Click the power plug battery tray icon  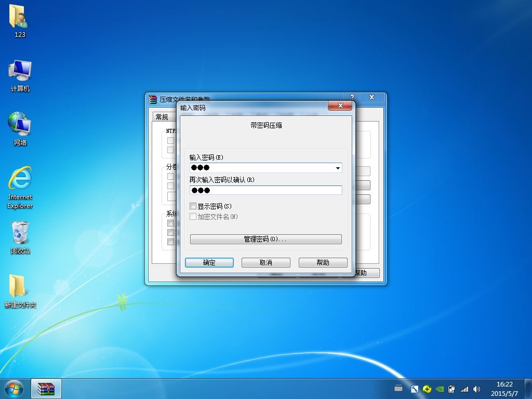click(x=451, y=389)
